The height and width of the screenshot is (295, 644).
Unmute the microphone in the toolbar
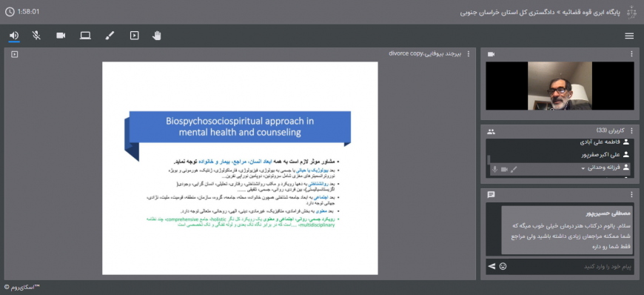coord(36,36)
